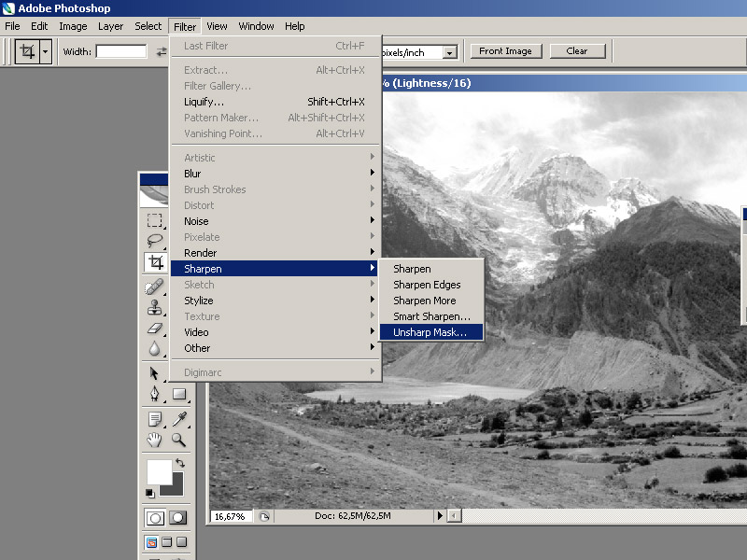
Task: Click the Front Image button
Action: pyautogui.click(x=505, y=51)
